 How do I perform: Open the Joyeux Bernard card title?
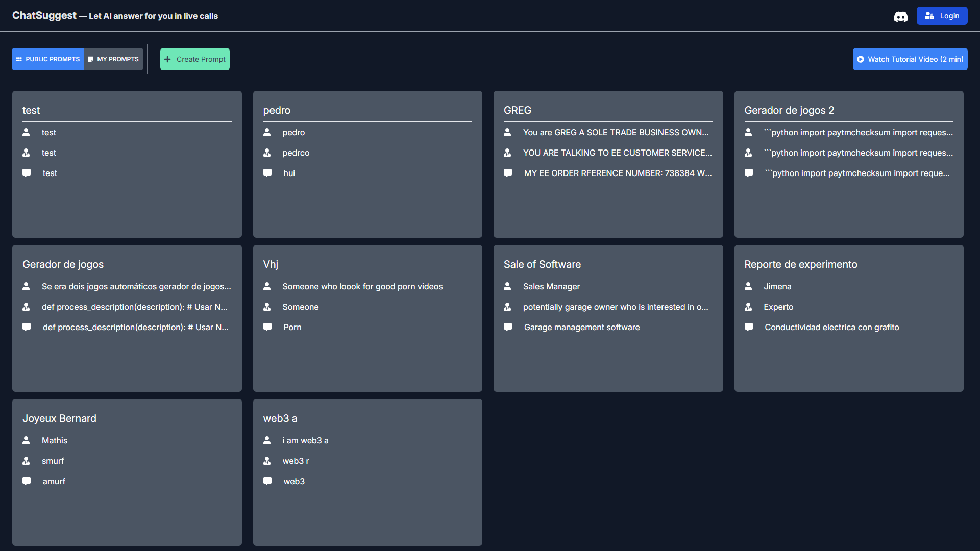point(59,418)
